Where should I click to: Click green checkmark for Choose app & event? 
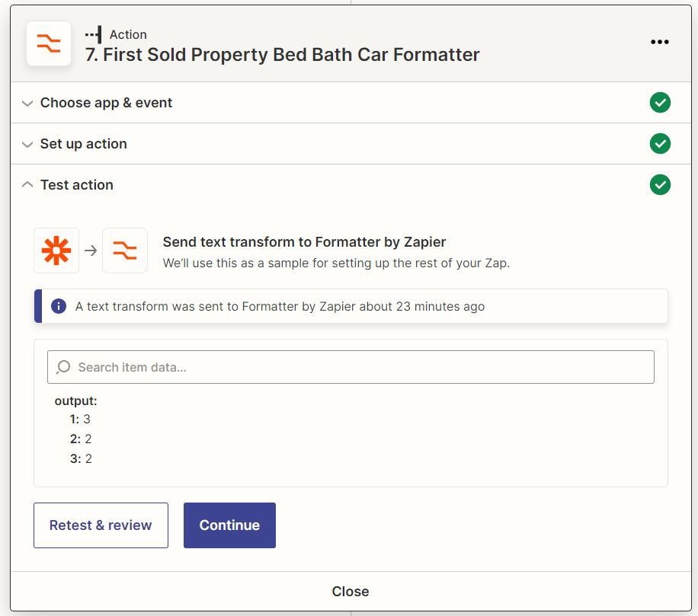[x=660, y=103]
